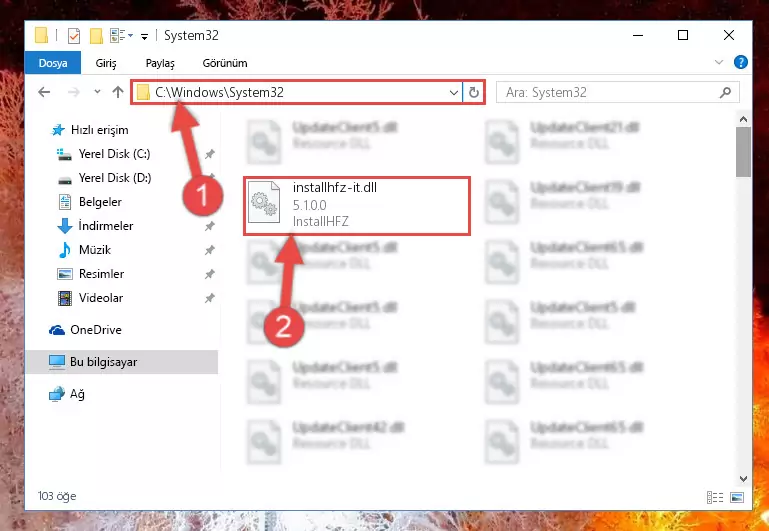Click the pin icon beside Yerel Disk (C:)
The height and width of the screenshot is (531, 769).
[209, 154]
